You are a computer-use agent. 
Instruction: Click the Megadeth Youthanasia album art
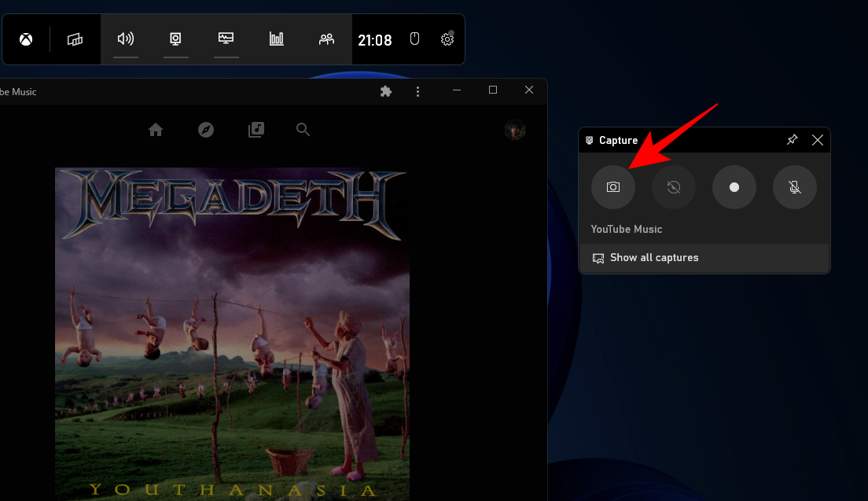[232, 334]
